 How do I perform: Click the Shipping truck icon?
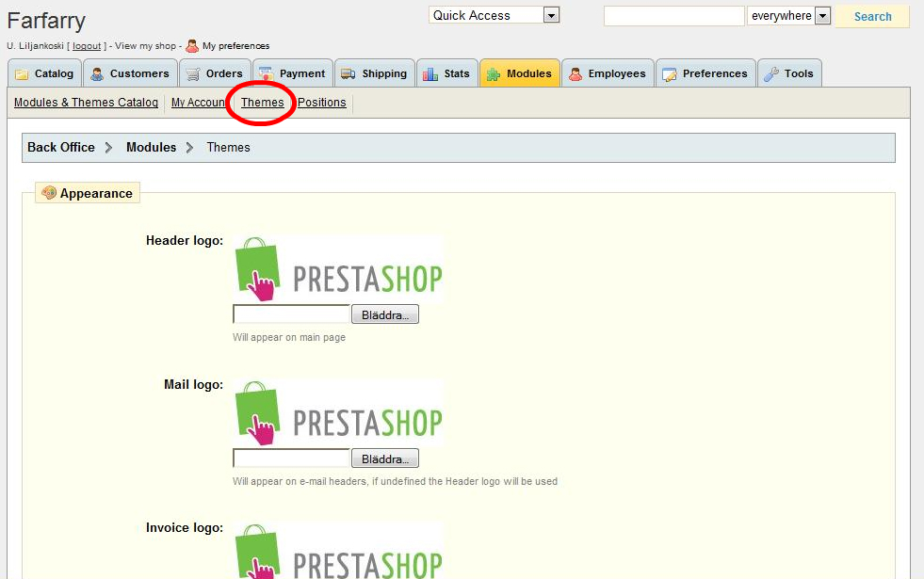pyautogui.click(x=349, y=73)
